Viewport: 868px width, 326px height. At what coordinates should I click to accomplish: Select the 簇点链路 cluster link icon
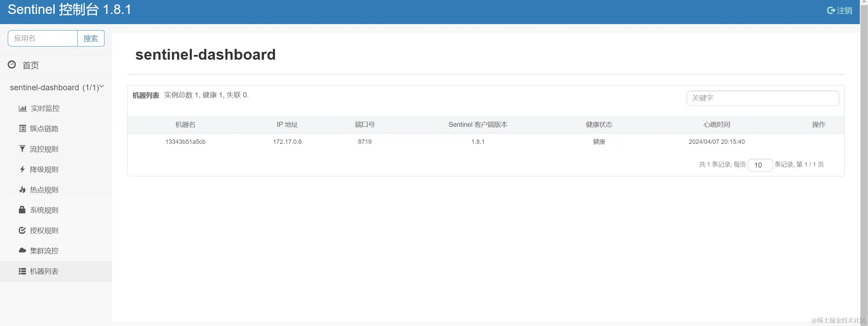[x=22, y=129]
